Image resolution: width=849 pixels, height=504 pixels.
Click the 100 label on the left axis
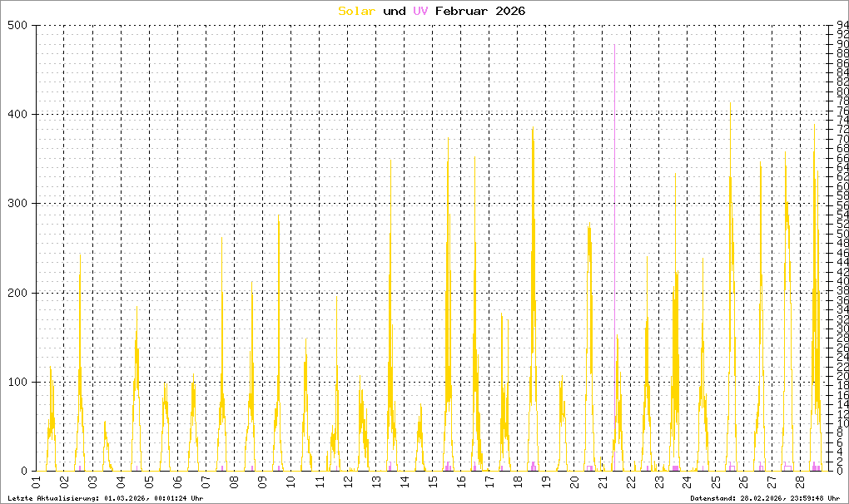[18, 382]
